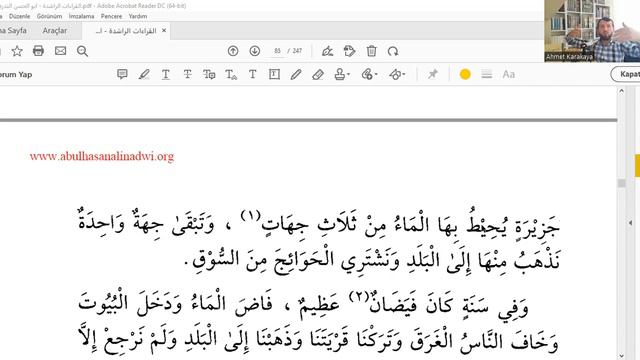Send the file by email using the envelope icon
Viewport: 640px width, 360px height.
pyautogui.click(x=60, y=51)
